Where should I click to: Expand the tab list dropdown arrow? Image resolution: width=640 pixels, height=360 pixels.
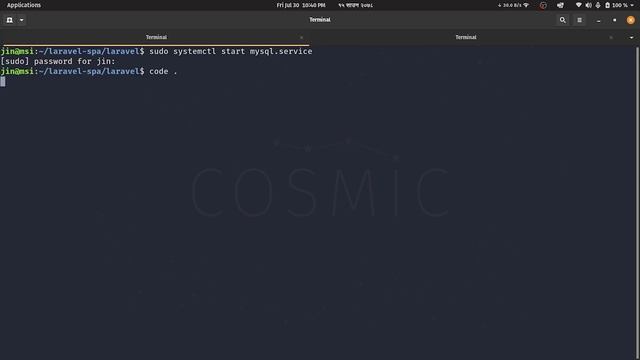[x=631, y=38]
